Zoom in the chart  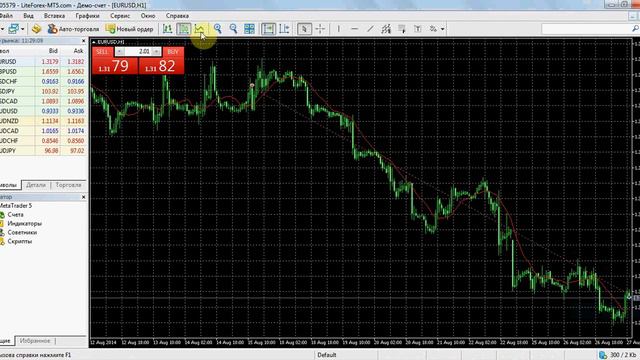coord(218,29)
